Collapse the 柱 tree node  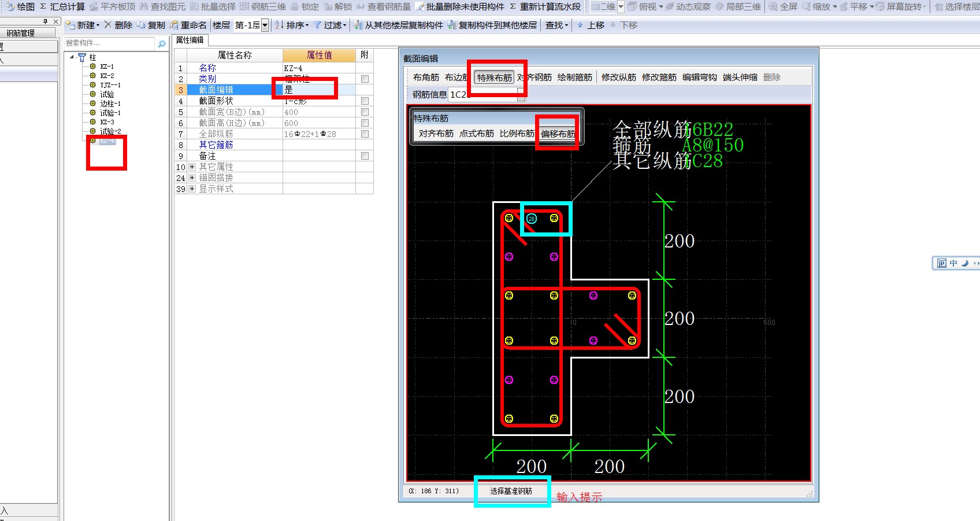click(72, 57)
